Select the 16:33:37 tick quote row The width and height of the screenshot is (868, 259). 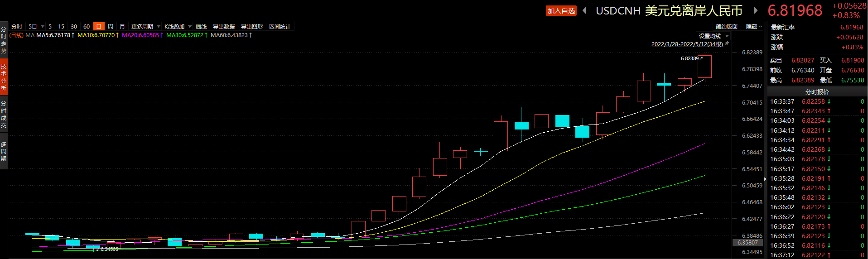pyautogui.click(x=817, y=101)
